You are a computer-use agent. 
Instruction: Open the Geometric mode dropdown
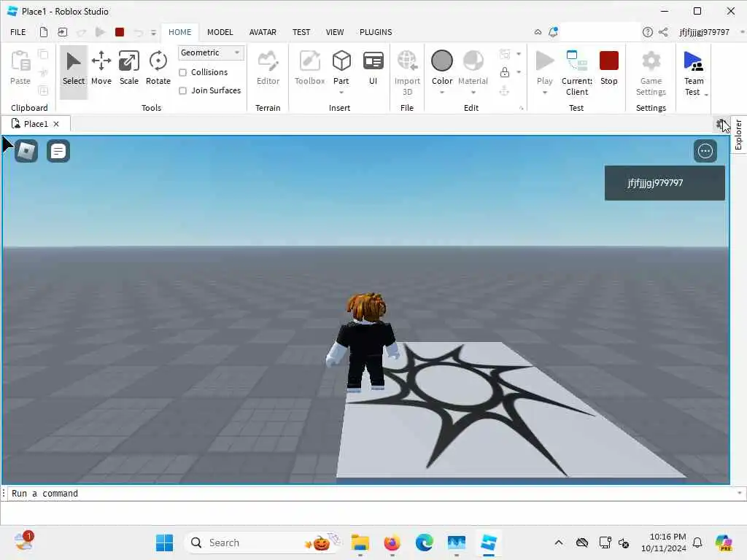click(x=211, y=52)
